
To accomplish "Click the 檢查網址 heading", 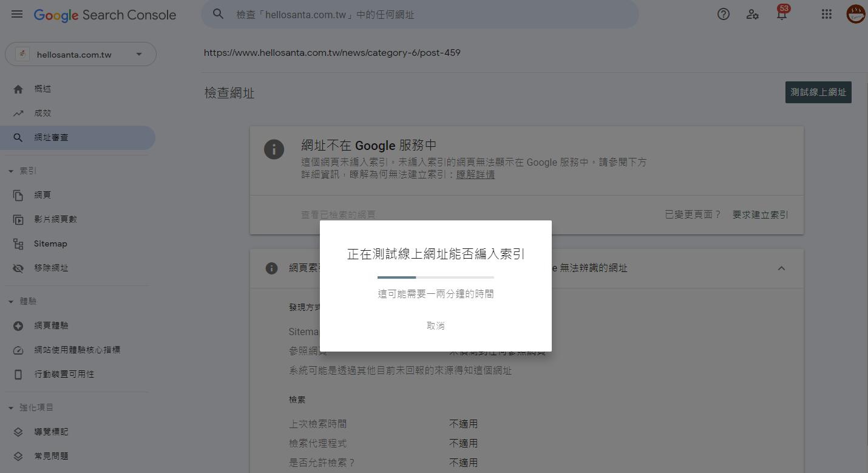I will tap(229, 93).
